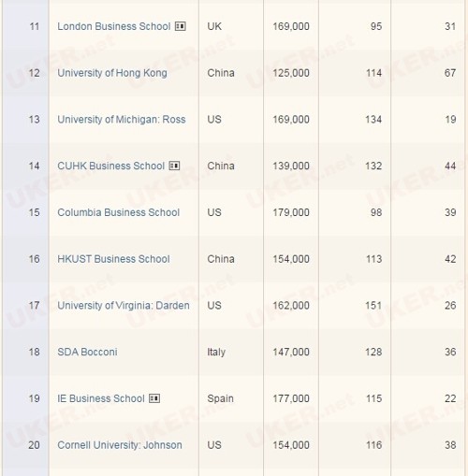This screenshot has width=468, height=476.
Task: Open the HKUST Business School link
Action: (x=113, y=259)
